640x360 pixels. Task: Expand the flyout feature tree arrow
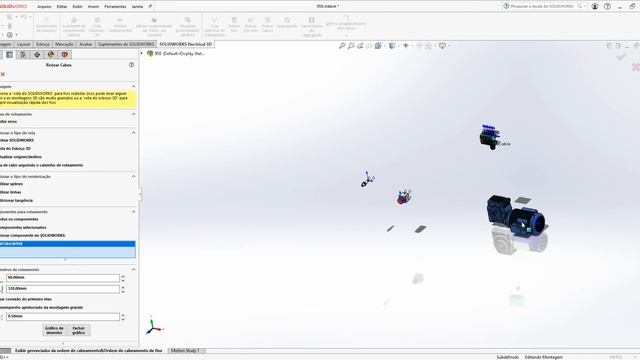(142, 53)
